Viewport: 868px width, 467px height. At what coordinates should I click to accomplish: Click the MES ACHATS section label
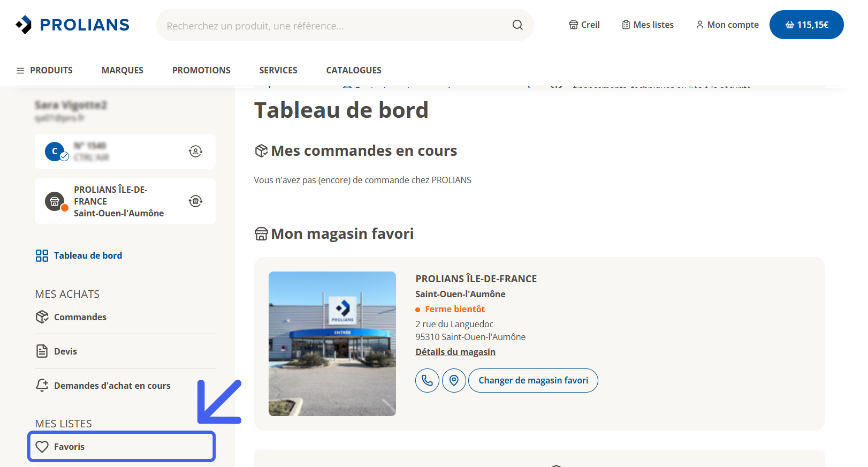(x=67, y=294)
